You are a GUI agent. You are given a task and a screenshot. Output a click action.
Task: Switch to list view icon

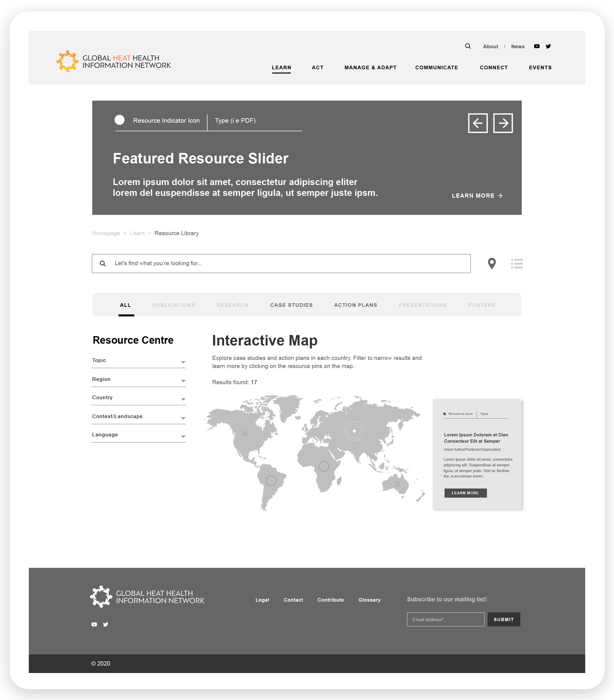[517, 263]
